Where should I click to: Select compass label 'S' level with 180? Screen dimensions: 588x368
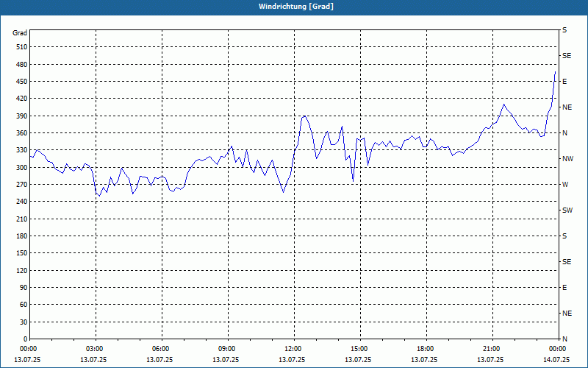tap(564, 236)
